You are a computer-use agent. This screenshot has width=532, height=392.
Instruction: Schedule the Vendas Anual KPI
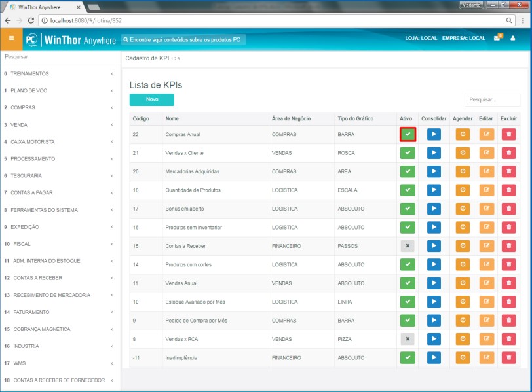pos(463,283)
